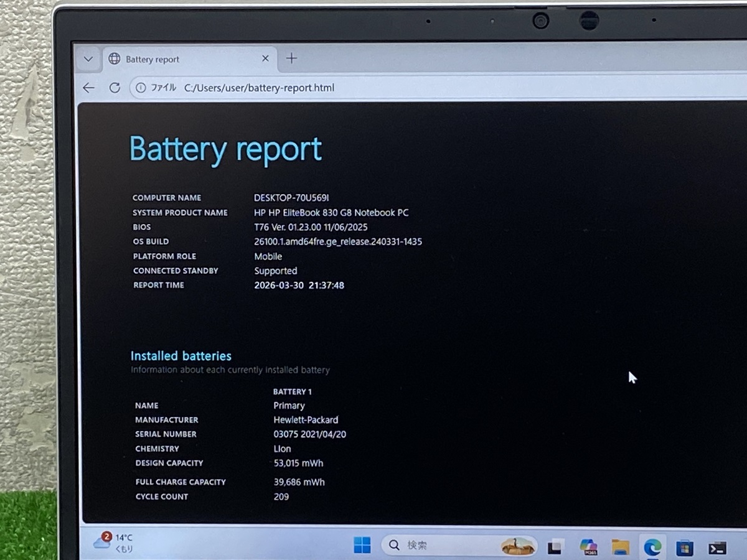Open Task View from the taskbar
The image size is (747, 560).
click(x=555, y=547)
